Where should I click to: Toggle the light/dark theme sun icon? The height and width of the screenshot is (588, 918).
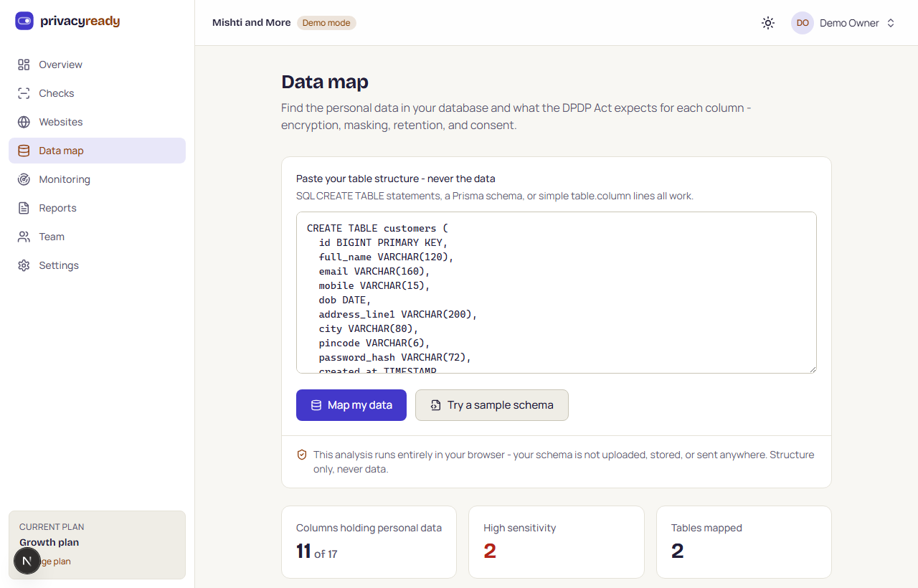point(768,23)
